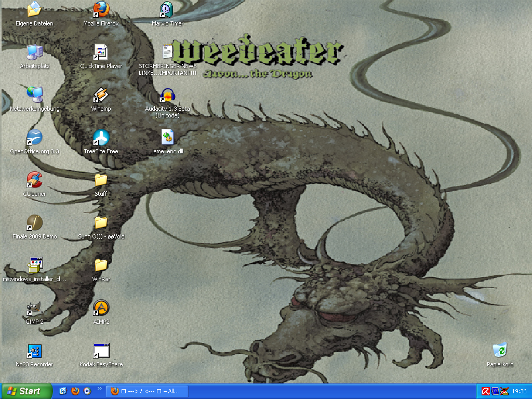Select the GIMP 2 shortcut
Viewport: 532px width, 399px height.
click(34, 308)
